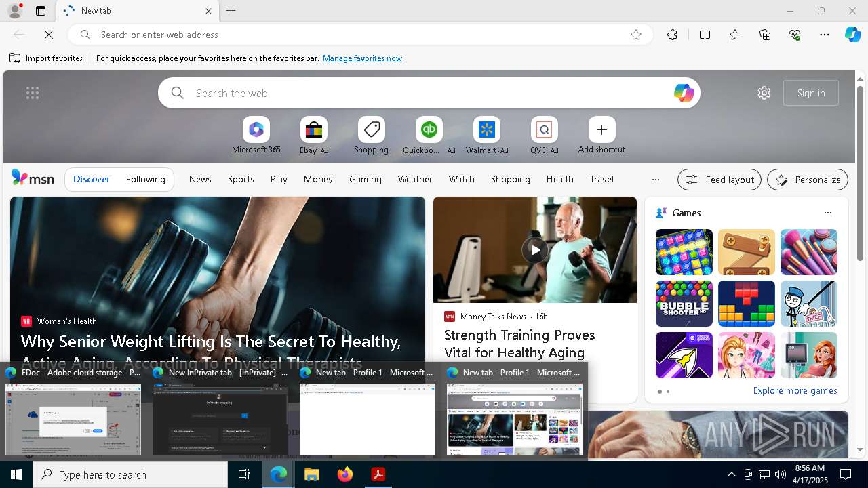Open the Money category
868x488 pixels.
tap(318, 179)
